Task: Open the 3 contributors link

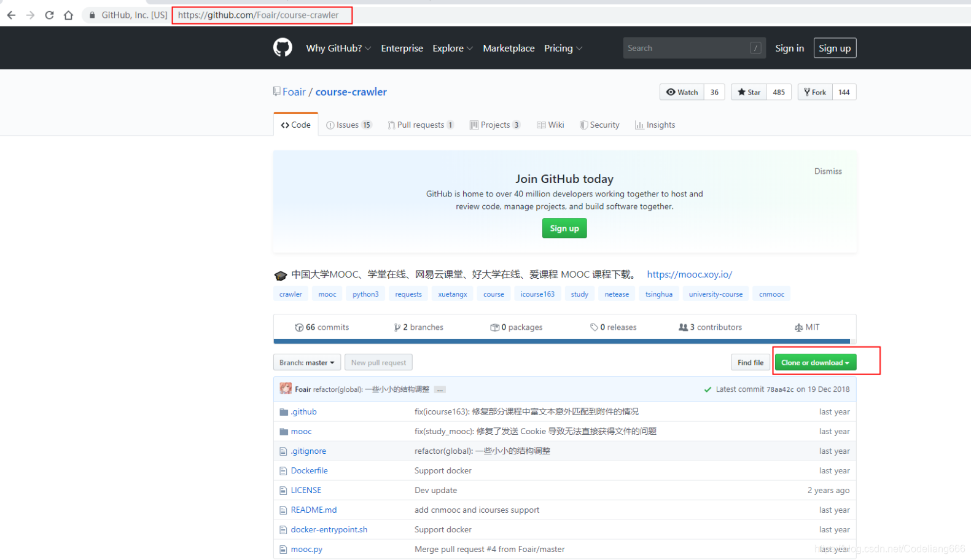Action: coord(711,327)
